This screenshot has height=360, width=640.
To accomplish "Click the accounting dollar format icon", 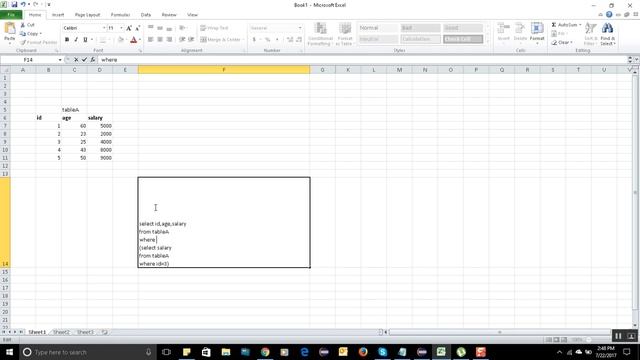I will tap(254, 40).
